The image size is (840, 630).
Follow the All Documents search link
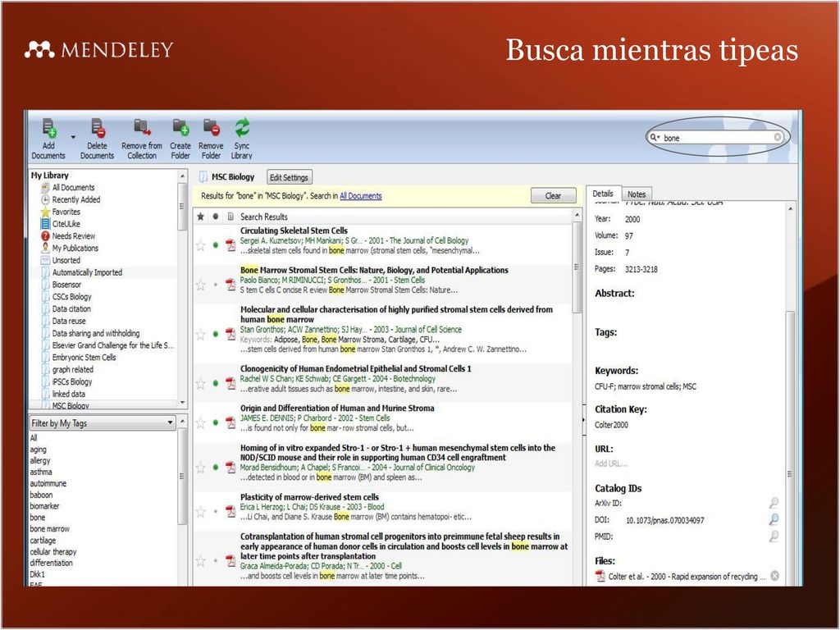(x=361, y=196)
